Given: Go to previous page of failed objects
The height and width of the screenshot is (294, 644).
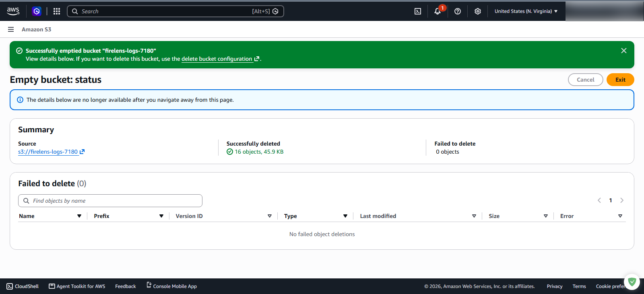Looking at the screenshot, I should click(x=599, y=200).
